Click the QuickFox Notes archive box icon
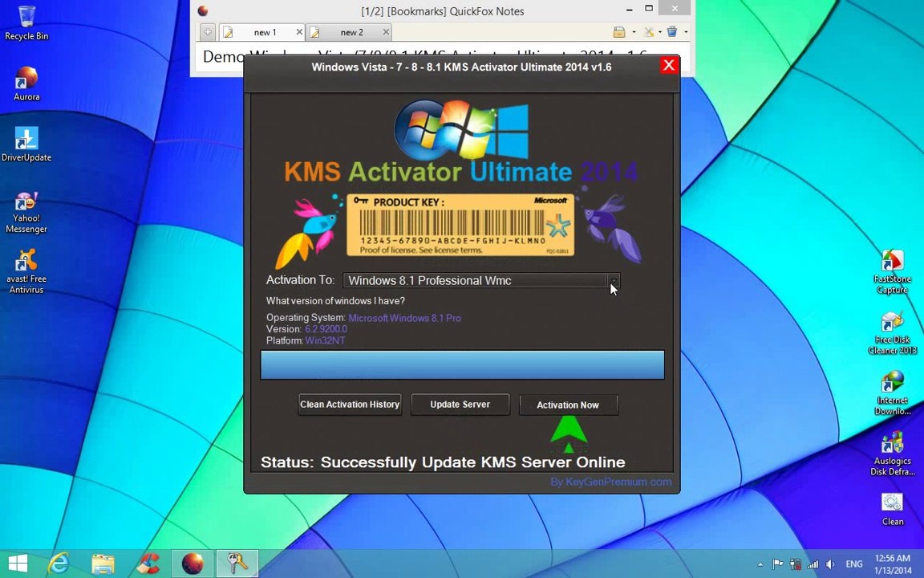Viewport: 924px width, 578px height. click(618, 32)
